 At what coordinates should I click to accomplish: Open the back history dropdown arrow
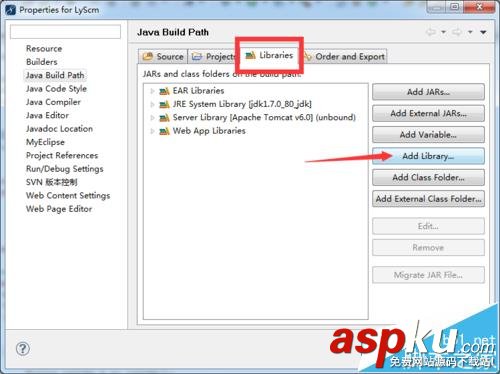[x=443, y=32]
